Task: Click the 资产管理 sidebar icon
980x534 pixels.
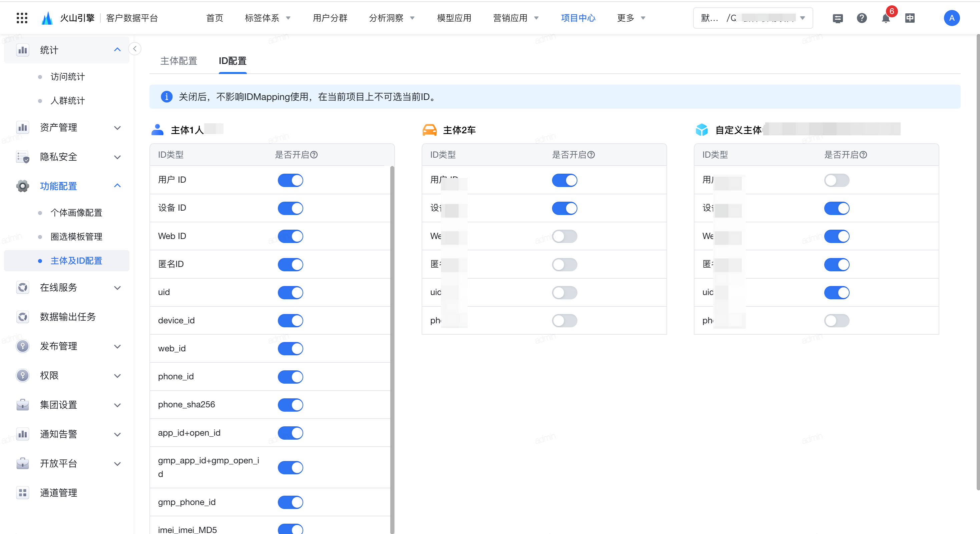Action: point(23,127)
